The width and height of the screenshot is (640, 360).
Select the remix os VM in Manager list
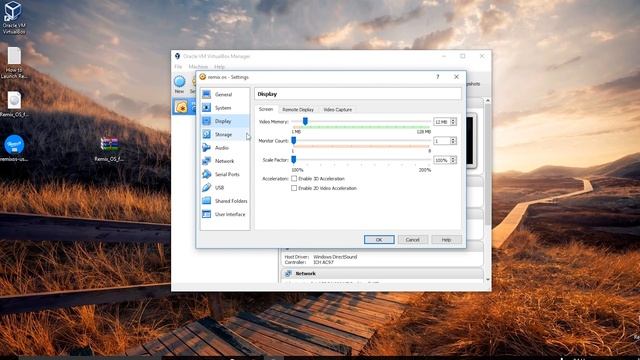(184, 107)
